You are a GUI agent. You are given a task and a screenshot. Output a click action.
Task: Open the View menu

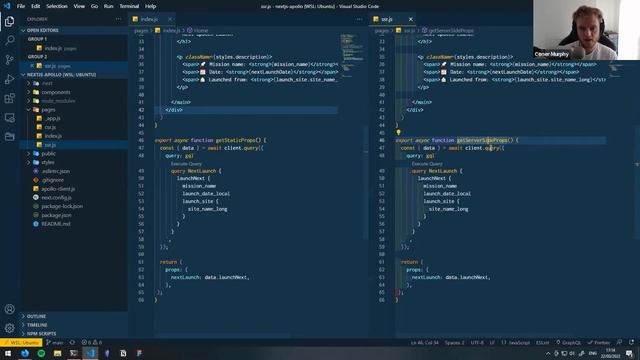tap(79, 6)
